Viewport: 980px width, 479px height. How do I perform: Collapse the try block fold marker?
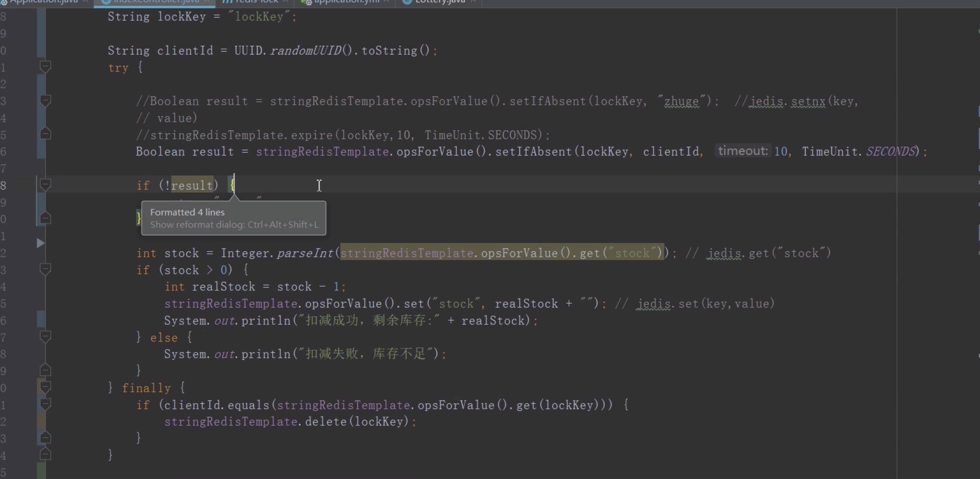45,67
